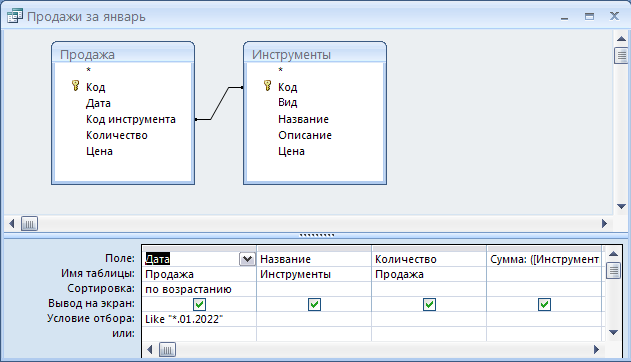The image size is (631, 362).
Task: Maximize the Продажи за январь window
Action: point(589,16)
